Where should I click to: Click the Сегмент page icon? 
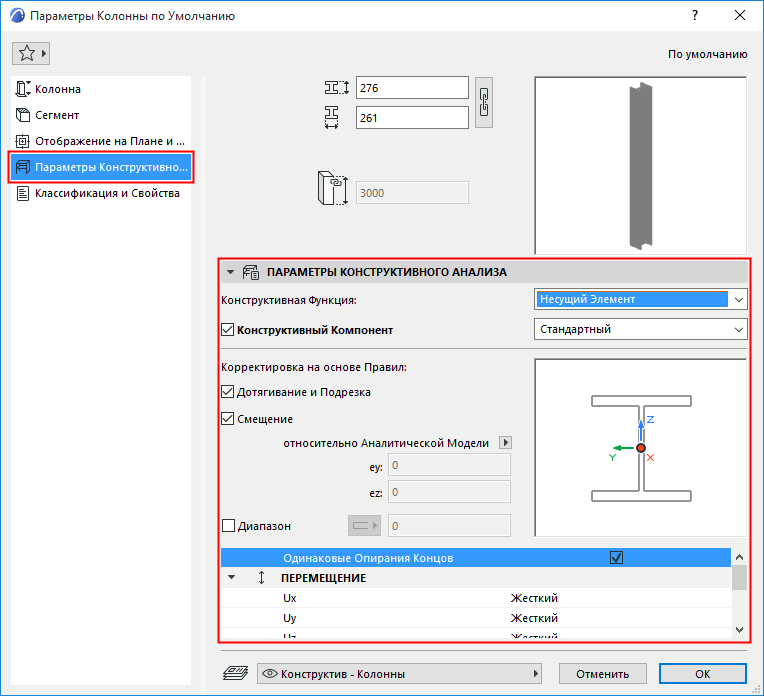click(x=22, y=115)
